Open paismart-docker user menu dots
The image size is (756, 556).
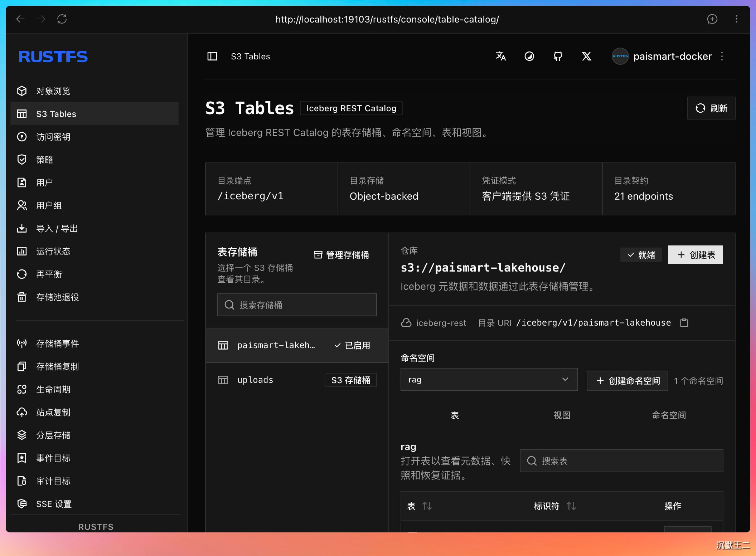pyautogui.click(x=722, y=56)
